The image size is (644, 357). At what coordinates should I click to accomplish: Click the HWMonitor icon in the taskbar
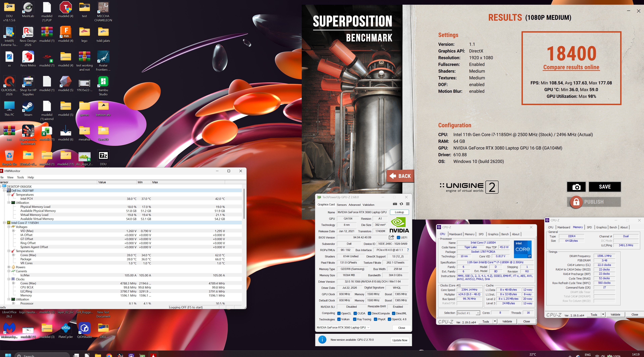153,355
